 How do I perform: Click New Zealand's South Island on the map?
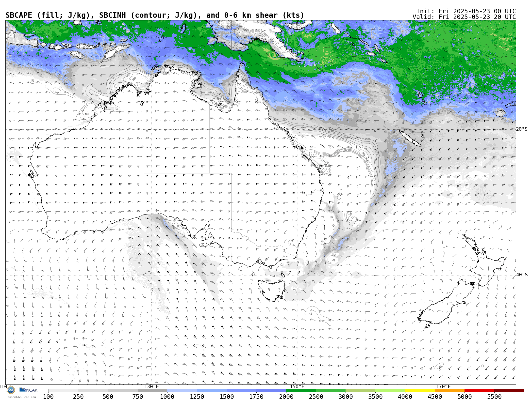pyautogui.click(x=446, y=304)
